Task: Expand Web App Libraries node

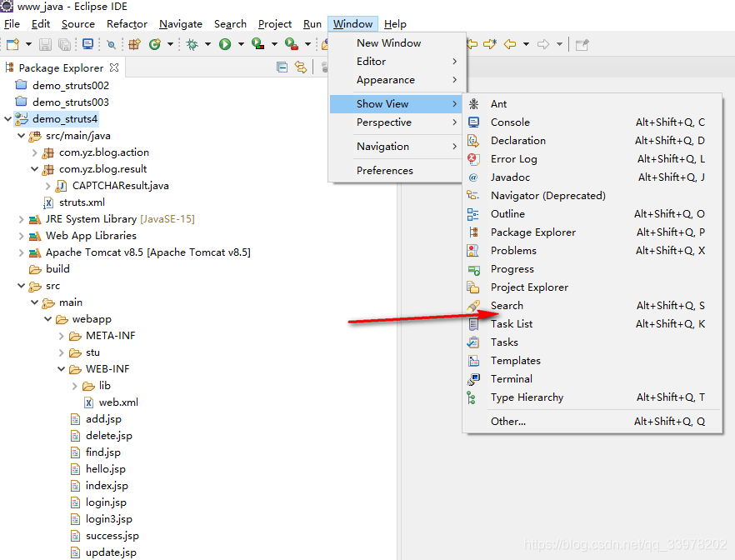Action: pos(21,236)
